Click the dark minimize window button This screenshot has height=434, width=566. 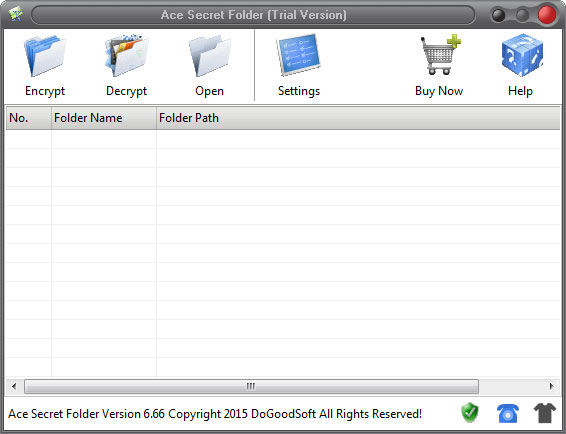(498, 16)
